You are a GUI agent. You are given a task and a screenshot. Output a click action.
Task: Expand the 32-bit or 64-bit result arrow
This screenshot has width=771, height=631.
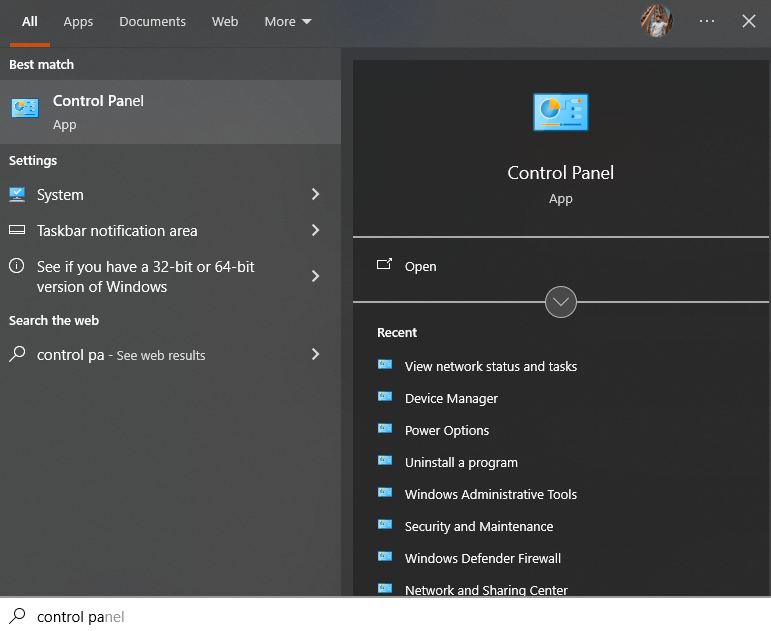[316, 276]
